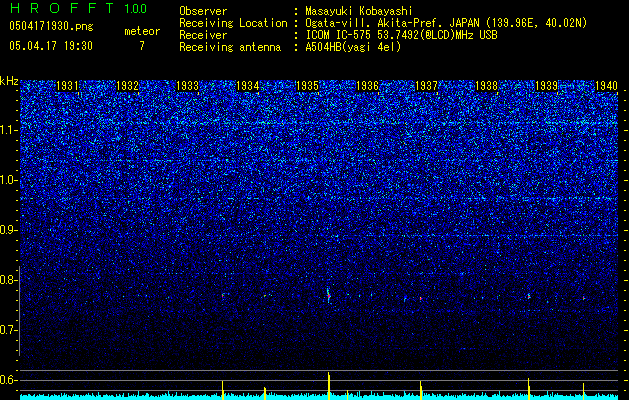Click the date stamp 05.04.17 19:30
Image resolution: width=629 pixels, height=400 pixels.
[x=51, y=46]
